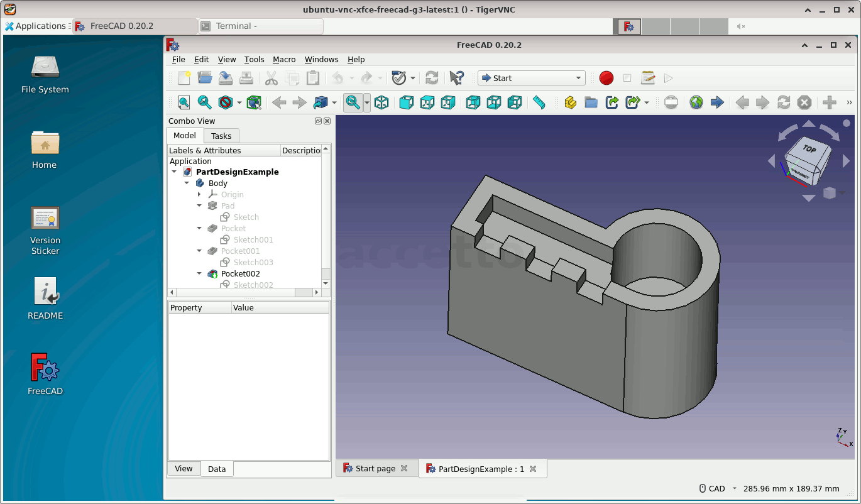This screenshot has height=504, width=861.
Task: Click the Make link icon
Action: 612,102
